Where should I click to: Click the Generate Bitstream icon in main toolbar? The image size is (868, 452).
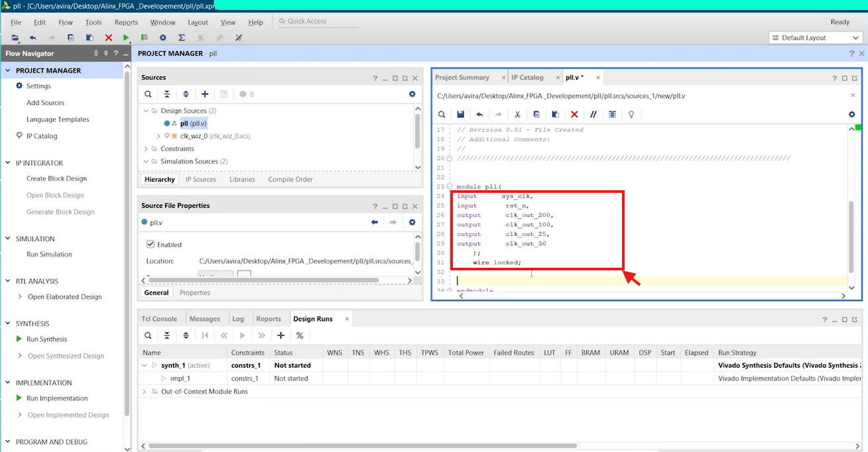pos(144,38)
